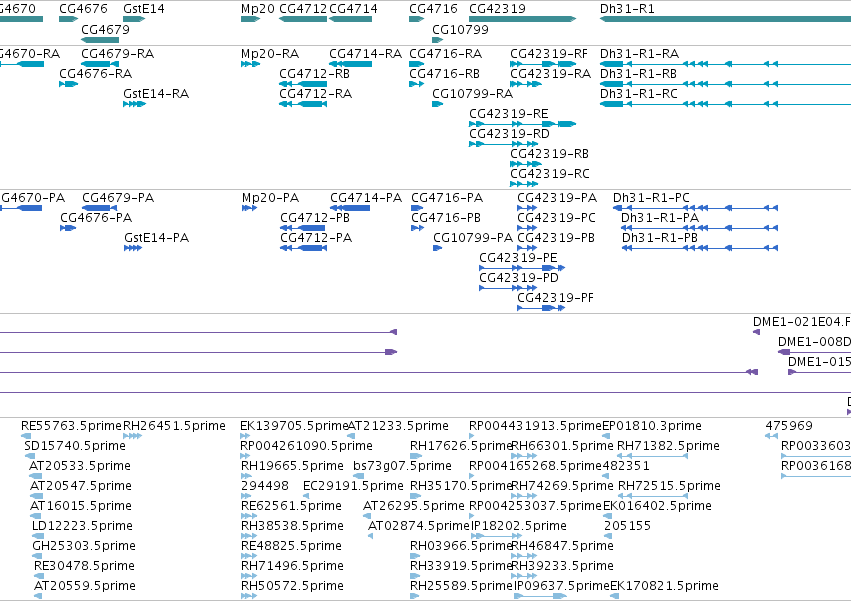Select EST RH71382.5prime

pos(653,456)
